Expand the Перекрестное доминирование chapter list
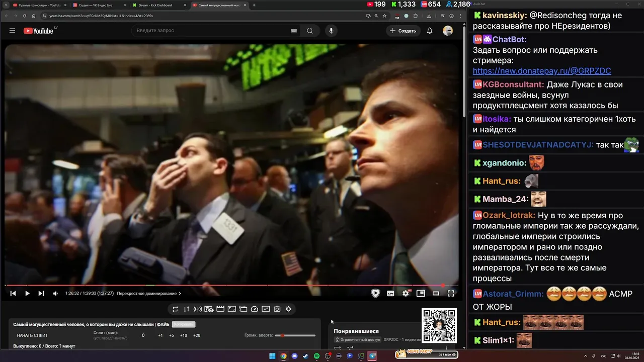This screenshot has height=362, width=644. [149, 294]
